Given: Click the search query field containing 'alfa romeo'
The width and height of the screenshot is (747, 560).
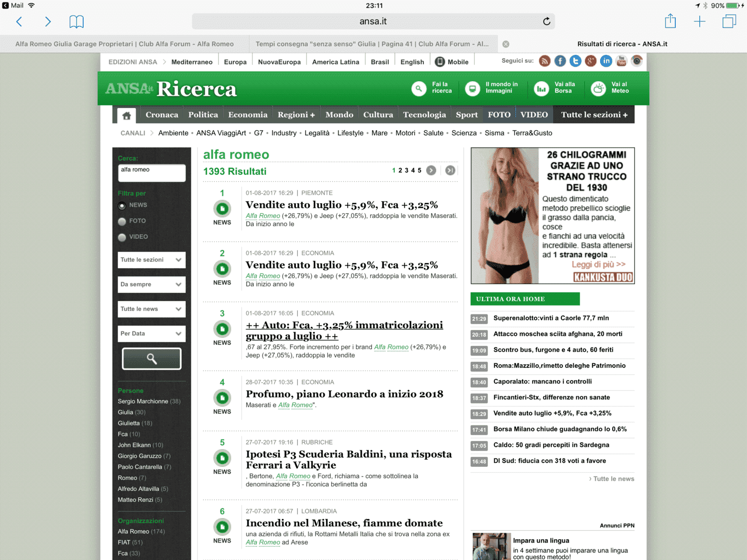Looking at the screenshot, I should [151, 173].
